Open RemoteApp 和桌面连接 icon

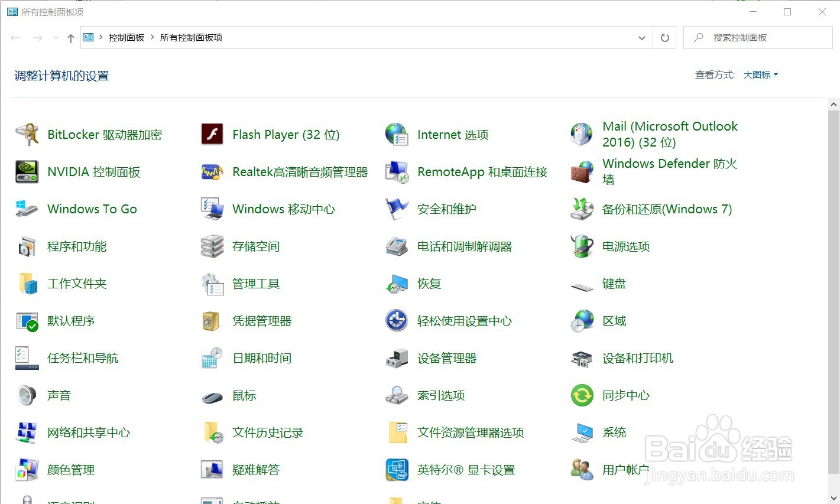pos(397,172)
